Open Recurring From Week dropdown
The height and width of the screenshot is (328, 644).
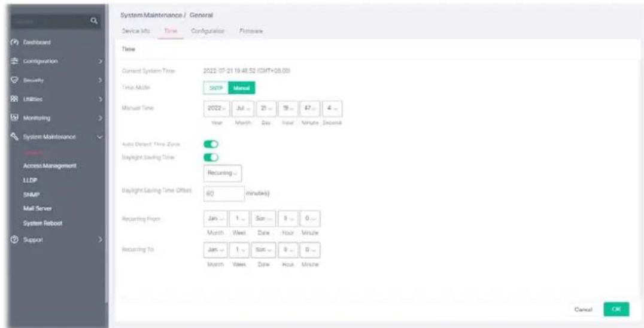(239, 219)
